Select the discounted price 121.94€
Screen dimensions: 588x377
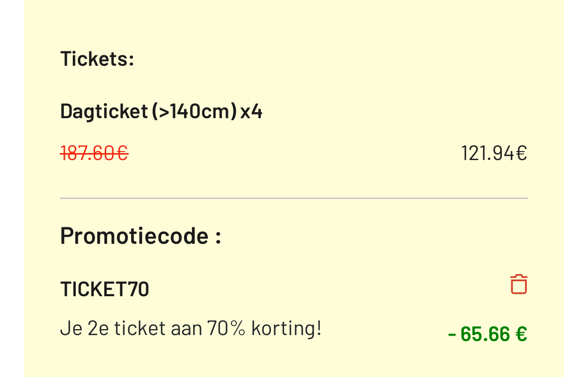[494, 153]
